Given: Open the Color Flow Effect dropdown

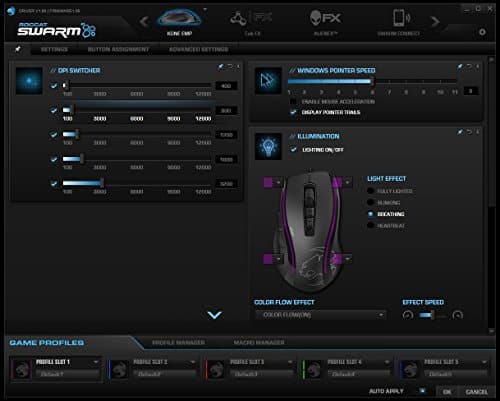Looking at the screenshot, I should [321, 315].
